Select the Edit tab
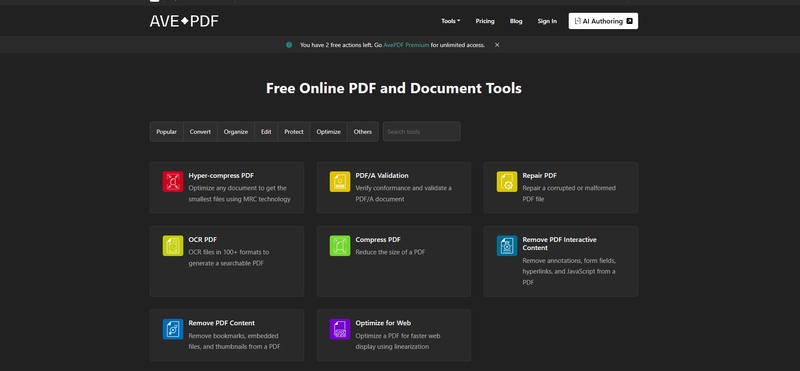Screen dimensions: 800x371 tap(266, 132)
